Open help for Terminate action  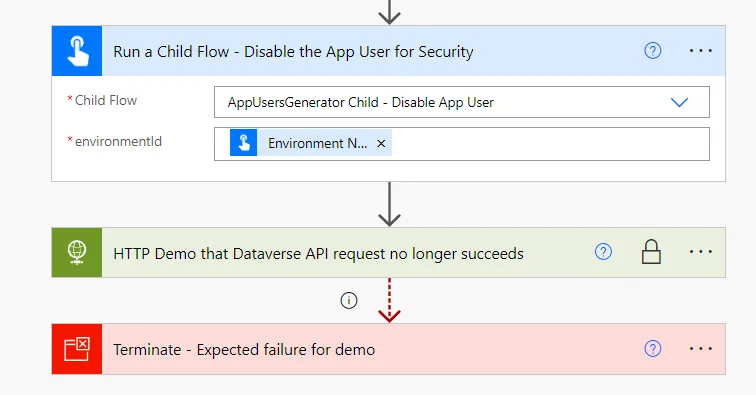(x=652, y=349)
